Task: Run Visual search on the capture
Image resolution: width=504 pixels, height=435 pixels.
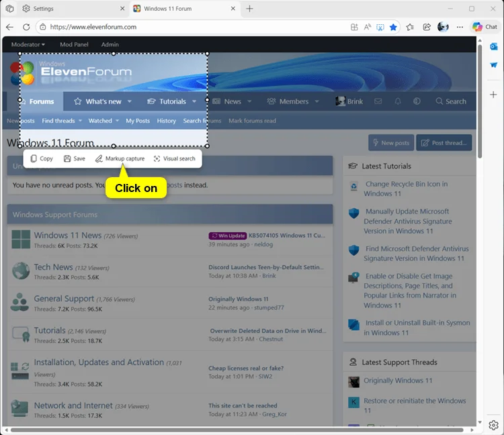Action: click(174, 158)
